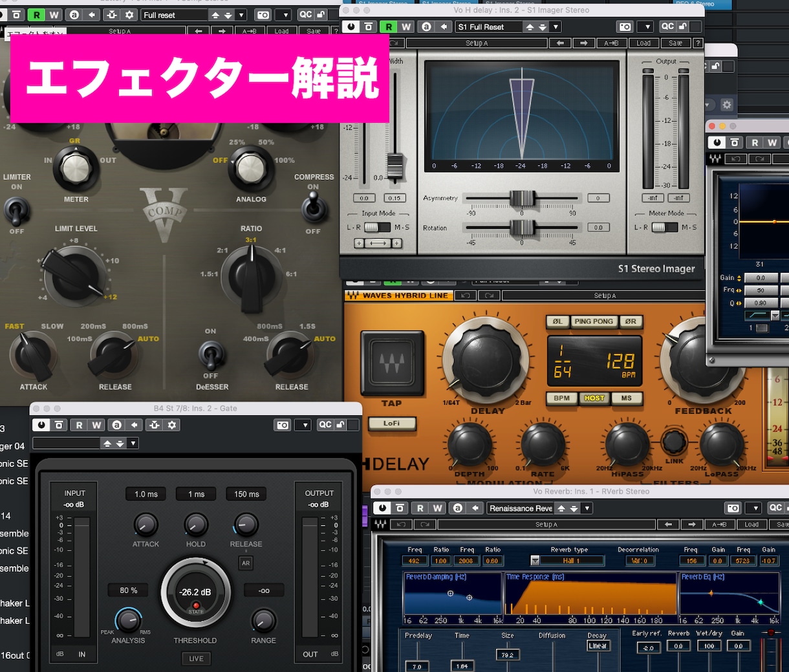Click the EQ window Gain 0.0 value field
Image resolution: width=789 pixels, height=672 pixels.
[x=761, y=277]
